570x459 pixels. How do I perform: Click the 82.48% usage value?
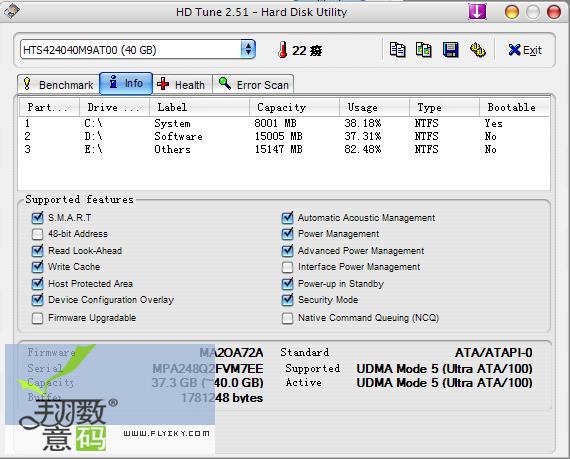pyautogui.click(x=362, y=149)
